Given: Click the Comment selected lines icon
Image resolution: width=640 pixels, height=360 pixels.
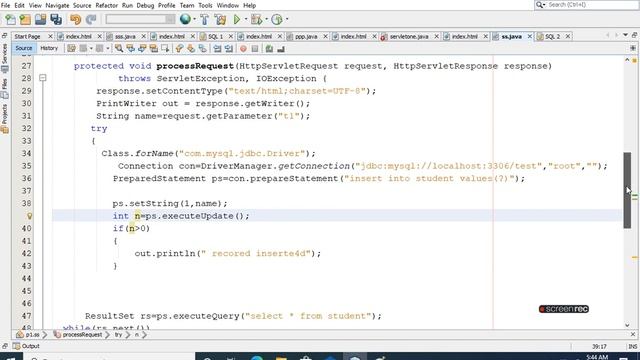Looking at the screenshot, I should point(269,49).
